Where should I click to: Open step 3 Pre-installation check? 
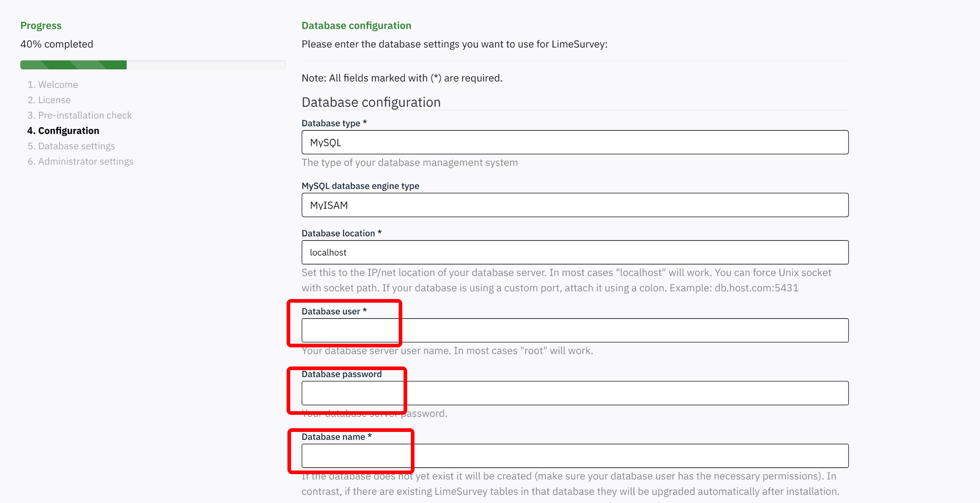pyautogui.click(x=80, y=115)
